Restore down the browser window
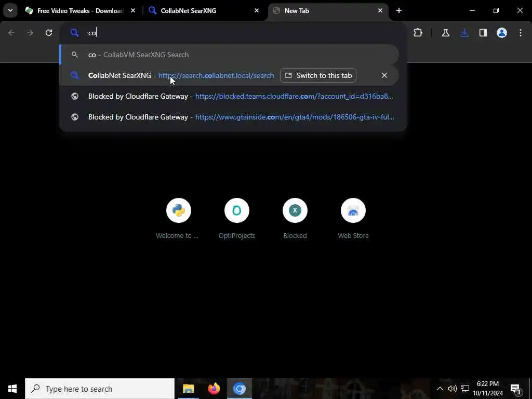The width and height of the screenshot is (532, 399). 496,10
